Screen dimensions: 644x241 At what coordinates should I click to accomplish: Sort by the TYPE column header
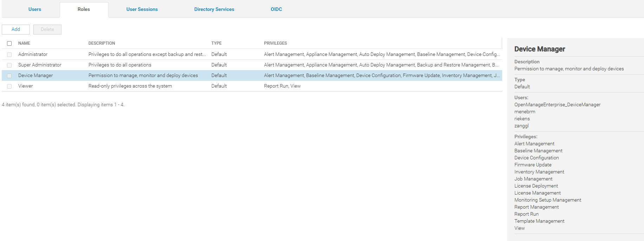[216, 43]
